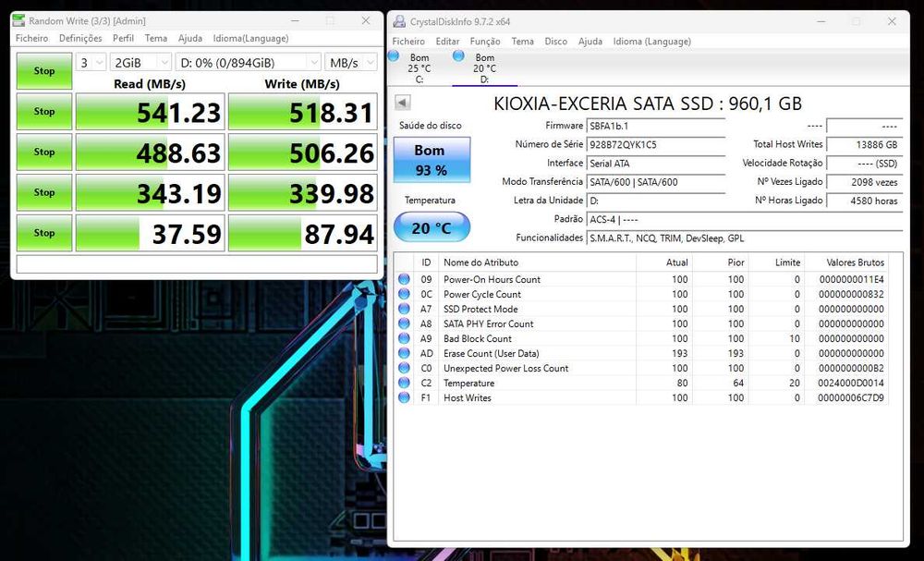Click the status orb for Unexpected Power Loss Count
Viewport: 924px width, 561px height.
click(404, 368)
